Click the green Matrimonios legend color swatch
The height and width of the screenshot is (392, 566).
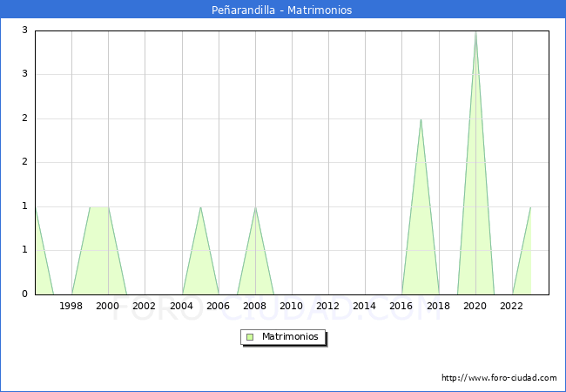click(x=250, y=336)
